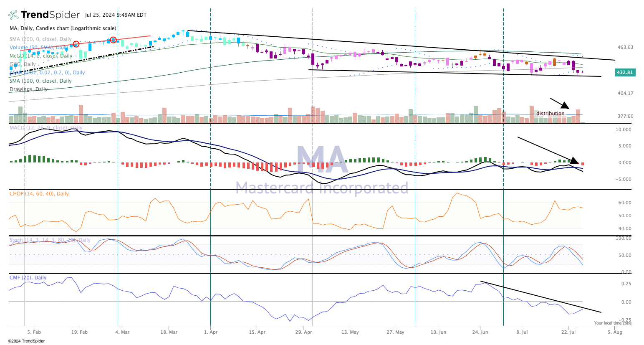
Task: Click the -0.25 CMF axis value
Action: click(625, 320)
